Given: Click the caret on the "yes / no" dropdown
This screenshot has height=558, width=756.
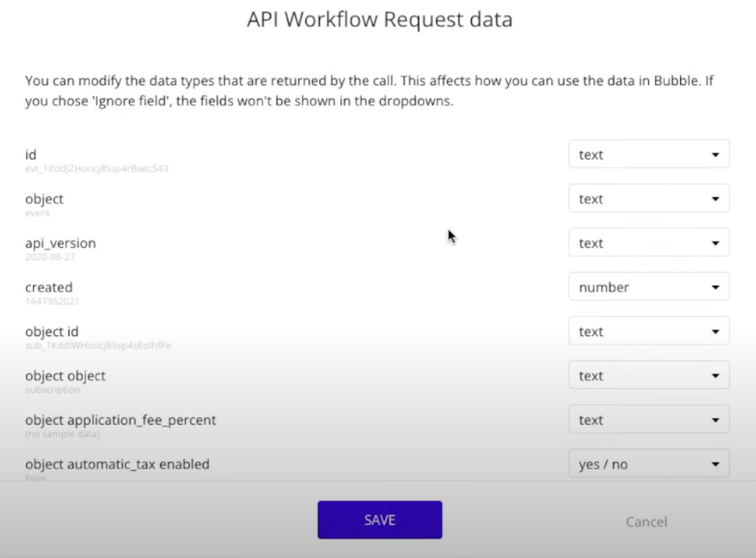Looking at the screenshot, I should coord(716,463).
